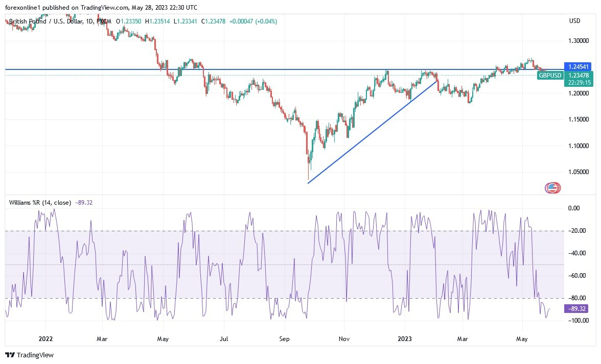
Task: Select the May label on the time axis
Action: (x=522, y=338)
